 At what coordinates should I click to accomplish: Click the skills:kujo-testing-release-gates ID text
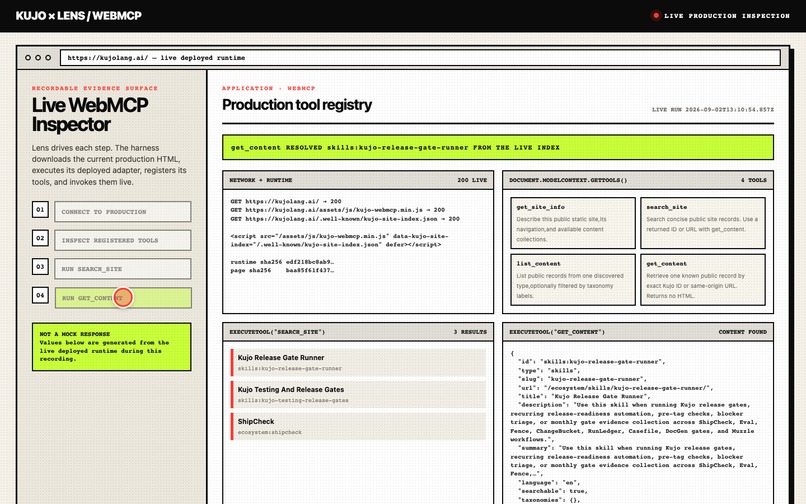[293, 400]
